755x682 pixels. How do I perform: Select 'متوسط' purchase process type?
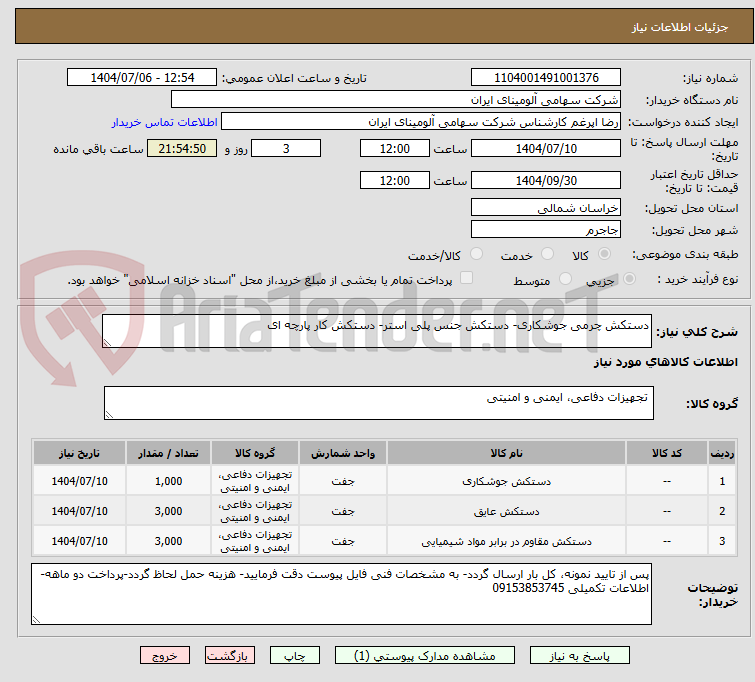(566, 280)
